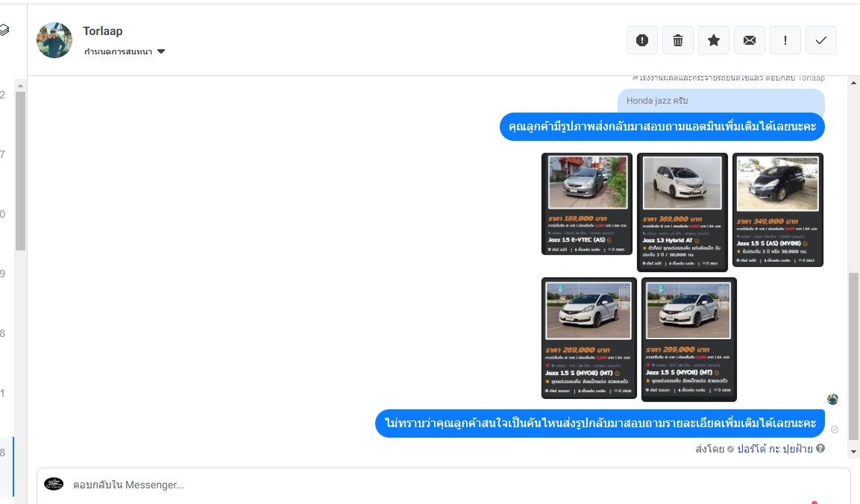Image resolution: width=860 pixels, height=504 pixels.
Task: Click small seen-by avatar beside messages
Action: (832, 400)
